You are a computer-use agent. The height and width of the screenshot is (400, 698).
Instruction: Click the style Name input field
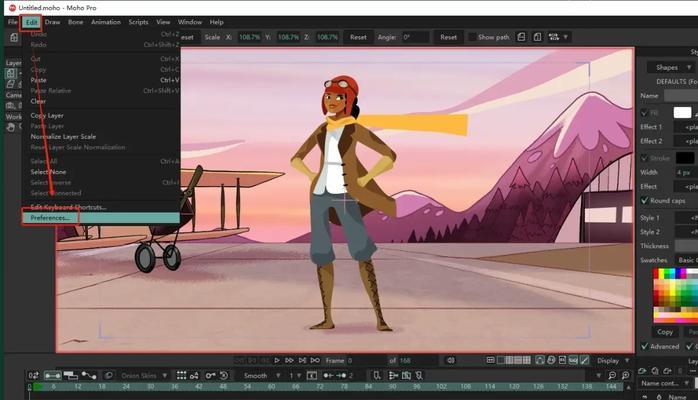681,95
